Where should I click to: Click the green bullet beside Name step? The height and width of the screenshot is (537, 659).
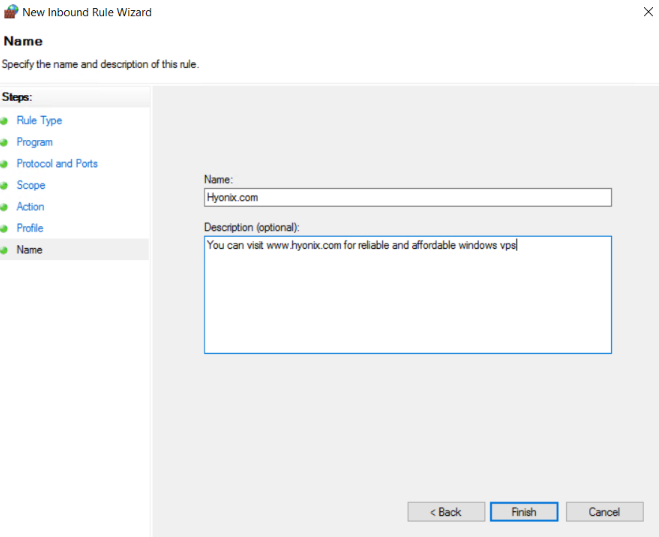[x=4, y=250]
